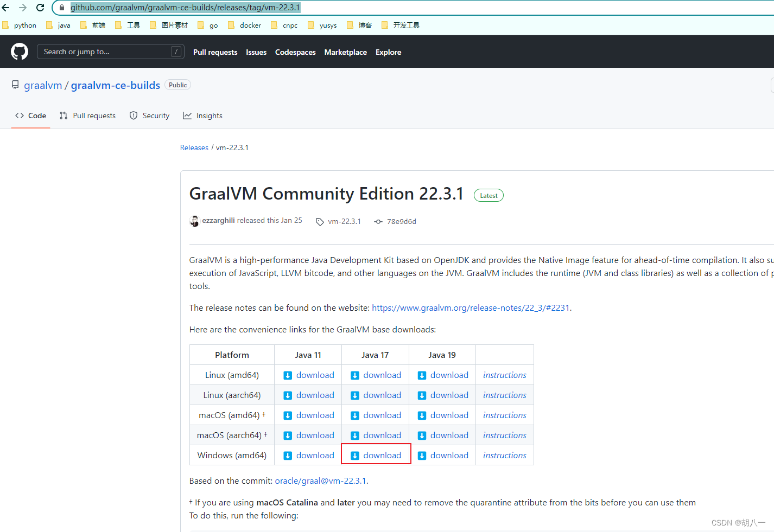Download Windows amd64 Java 17 build

(x=376, y=456)
